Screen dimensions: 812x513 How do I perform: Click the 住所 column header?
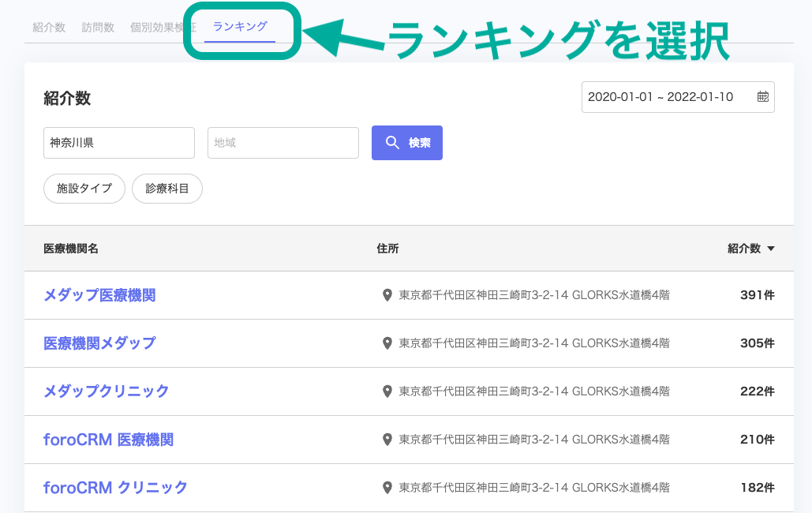pos(388,249)
